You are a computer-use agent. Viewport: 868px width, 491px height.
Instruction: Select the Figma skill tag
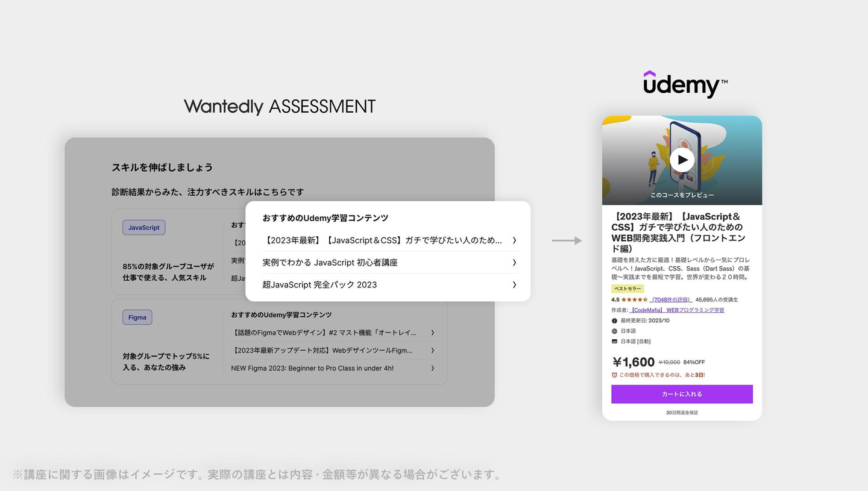point(137,317)
